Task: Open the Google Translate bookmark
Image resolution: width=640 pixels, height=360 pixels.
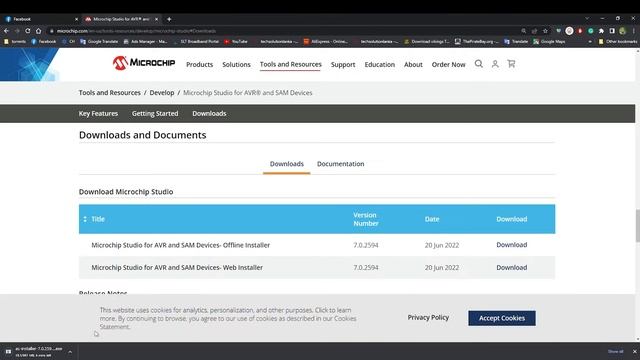Action: click(99, 42)
